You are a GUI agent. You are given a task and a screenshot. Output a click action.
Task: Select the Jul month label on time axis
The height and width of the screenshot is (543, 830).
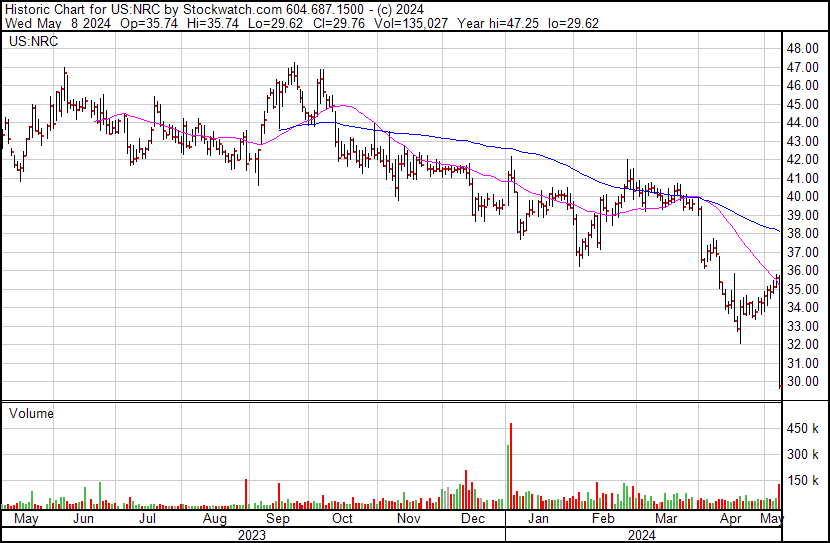[x=147, y=520]
